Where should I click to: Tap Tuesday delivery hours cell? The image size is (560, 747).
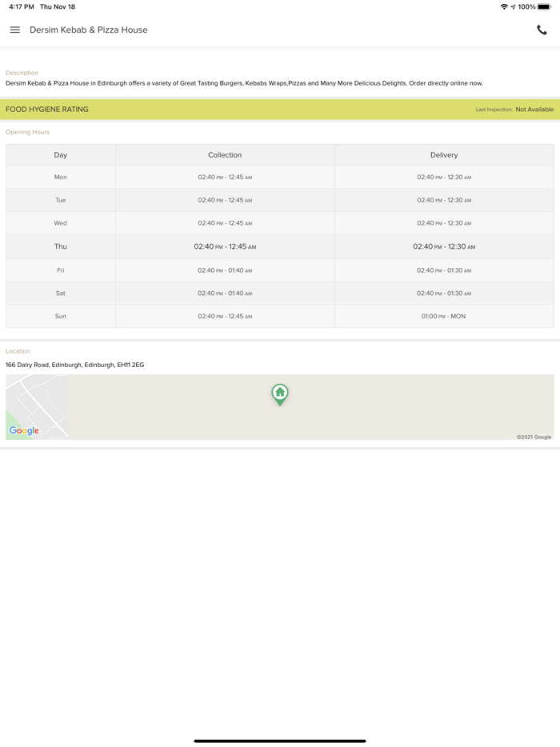(x=444, y=200)
